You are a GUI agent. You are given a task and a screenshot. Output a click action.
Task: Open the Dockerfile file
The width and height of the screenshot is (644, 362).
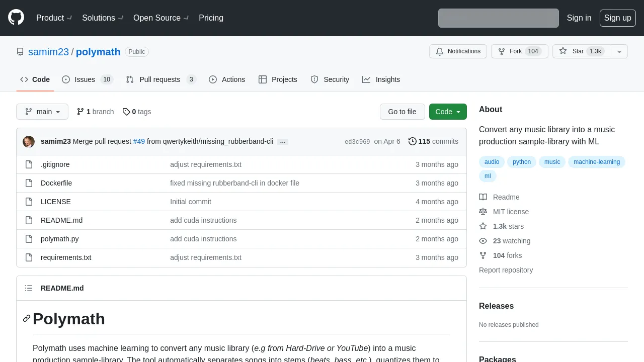(56, 183)
